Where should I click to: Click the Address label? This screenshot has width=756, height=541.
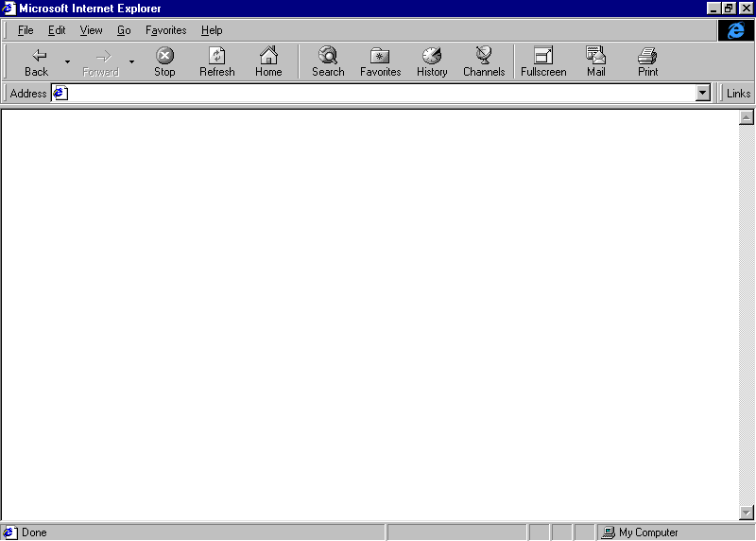click(28, 93)
